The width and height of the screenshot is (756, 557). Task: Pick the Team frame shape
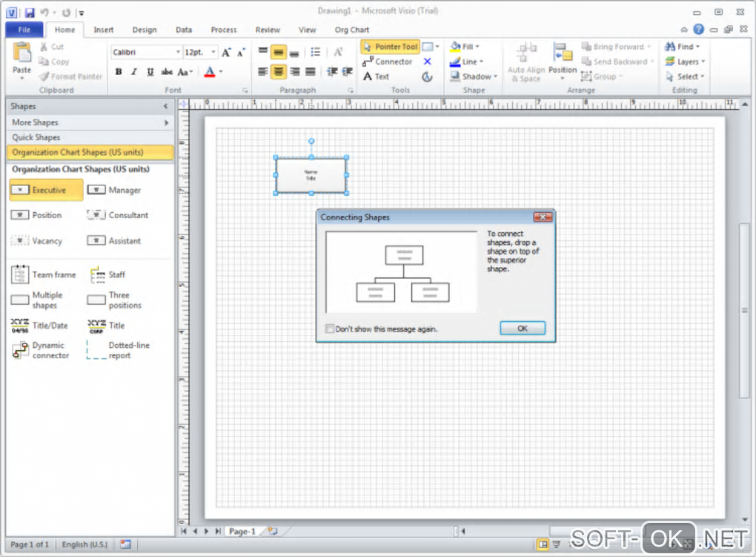[44, 275]
